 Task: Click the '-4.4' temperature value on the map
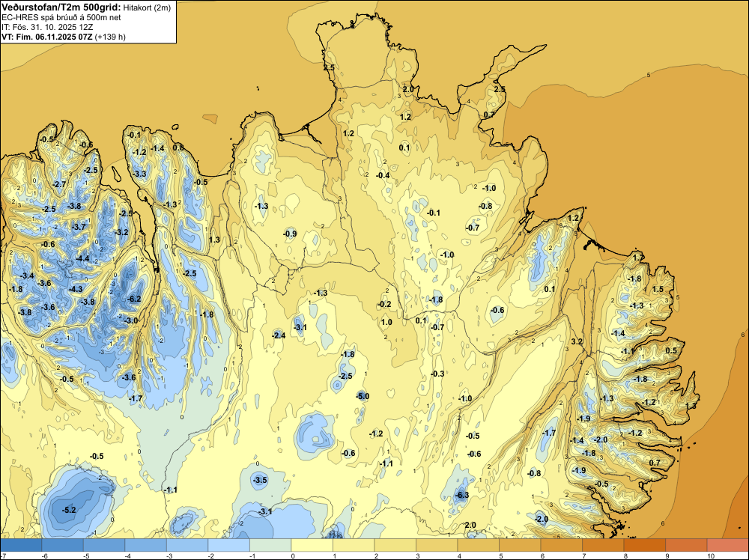(82, 258)
